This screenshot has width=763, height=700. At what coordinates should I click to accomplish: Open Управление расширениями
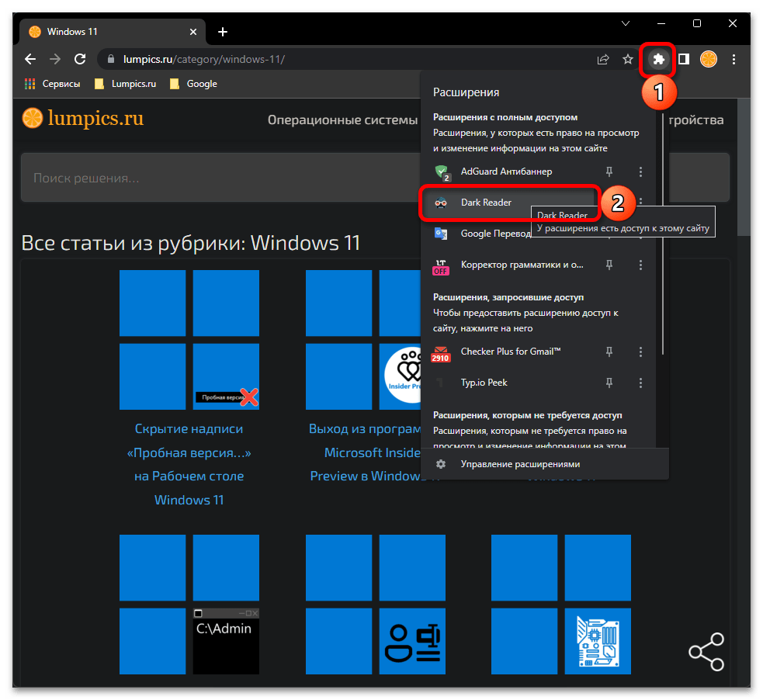pos(545,464)
